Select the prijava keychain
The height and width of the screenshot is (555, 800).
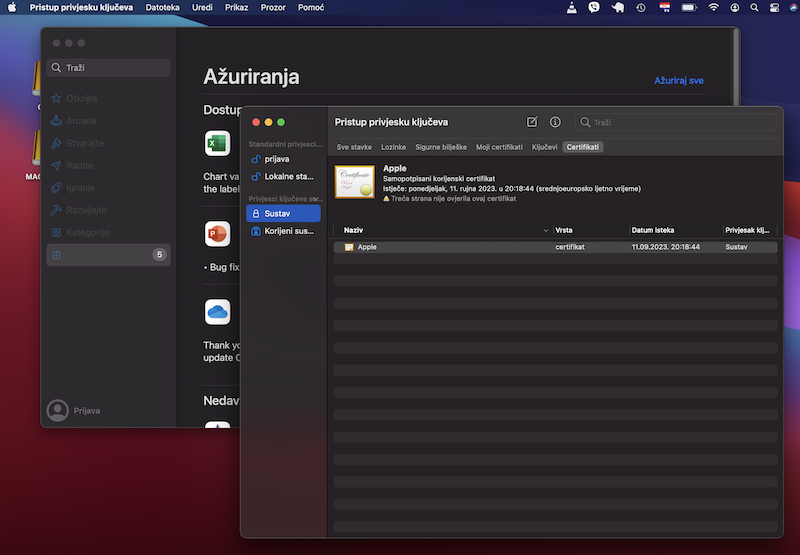pyautogui.click(x=283, y=159)
